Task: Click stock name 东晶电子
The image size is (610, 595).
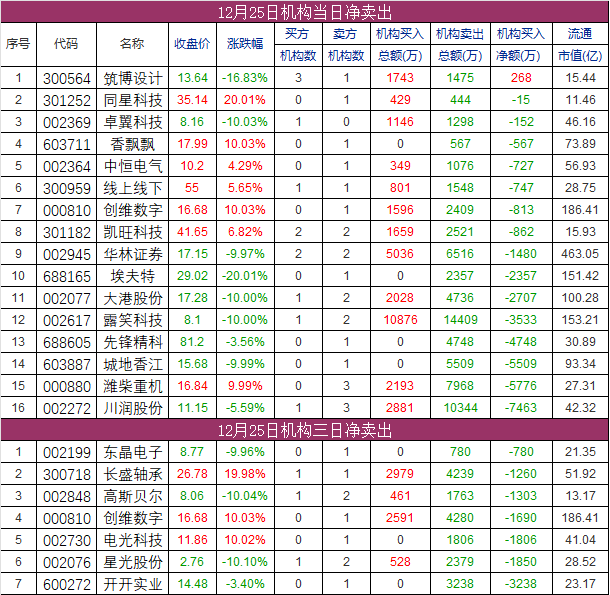Action: (x=133, y=452)
